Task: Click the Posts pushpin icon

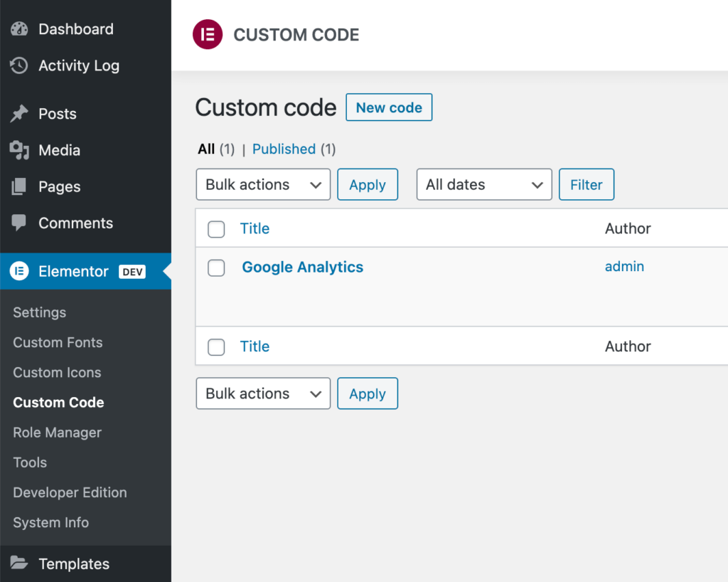Action: [x=19, y=114]
